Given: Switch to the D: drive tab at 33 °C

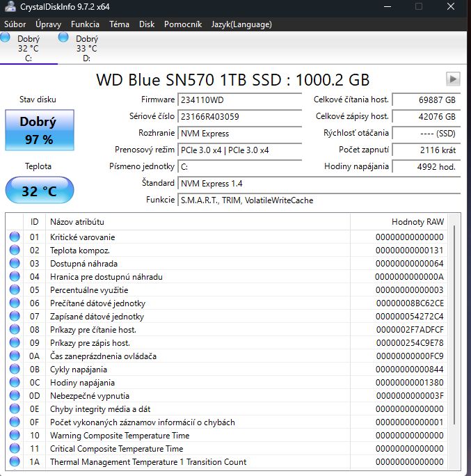Looking at the screenshot, I should tap(87, 48).
